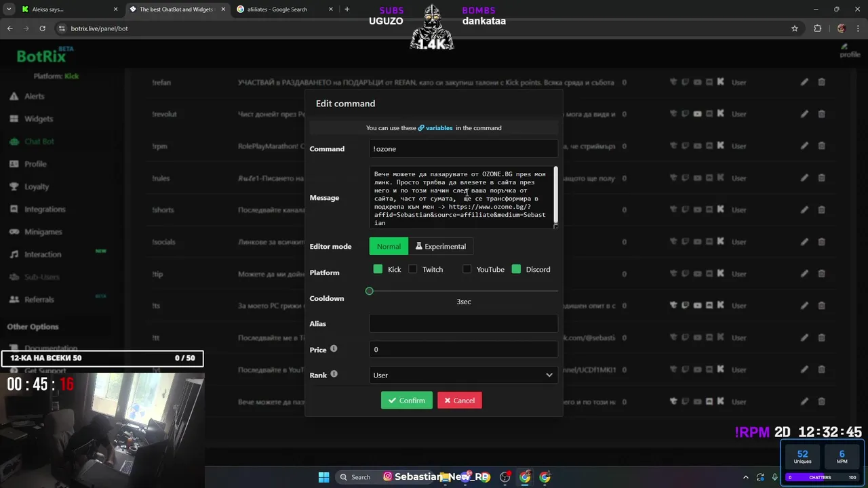Delete the !rules command via trash icon
This screenshot has height=488, width=868.
click(x=821, y=178)
